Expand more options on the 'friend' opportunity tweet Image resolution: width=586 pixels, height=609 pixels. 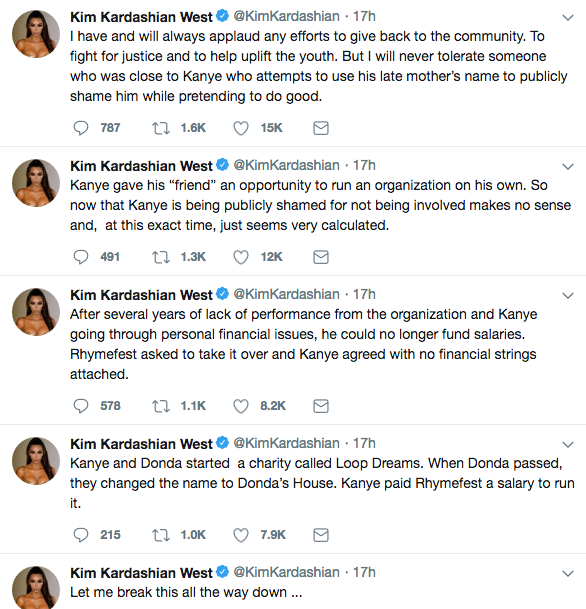[x=568, y=167]
